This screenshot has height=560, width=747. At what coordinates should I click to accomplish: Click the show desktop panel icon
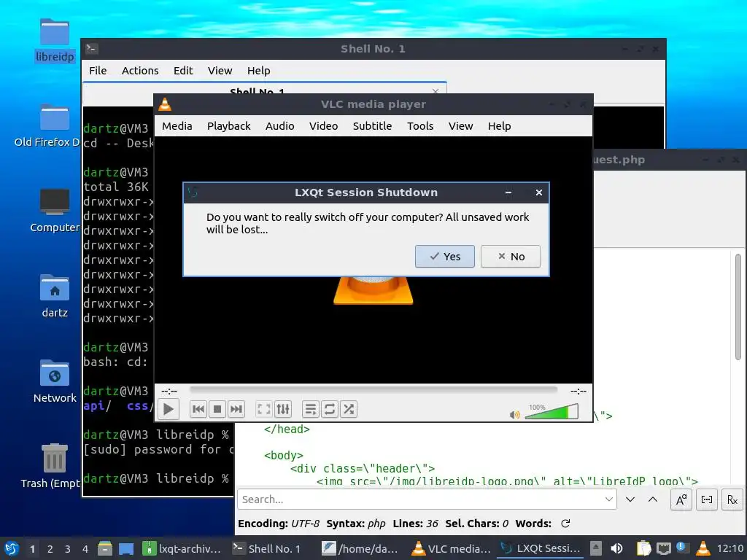click(x=126, y=548)
